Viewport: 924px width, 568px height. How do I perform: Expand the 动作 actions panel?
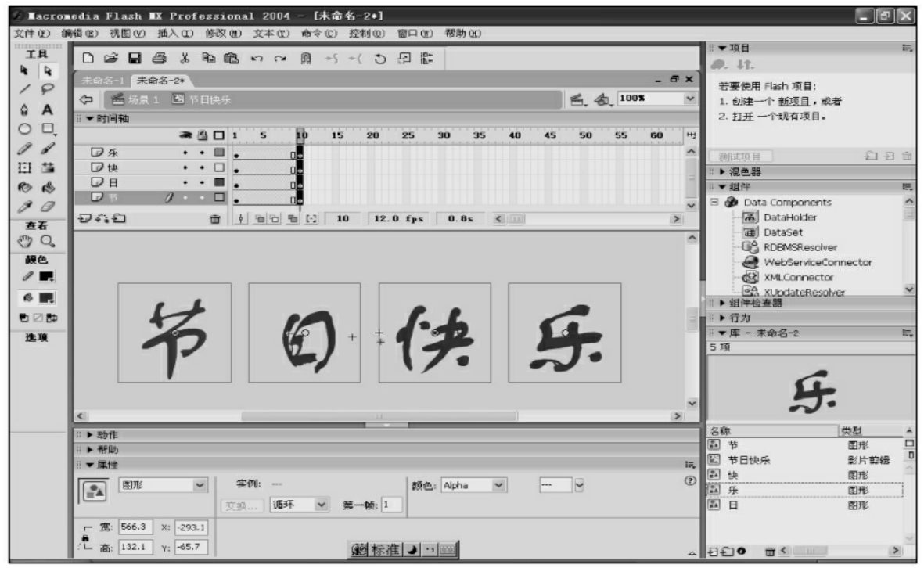click(90, 435)
